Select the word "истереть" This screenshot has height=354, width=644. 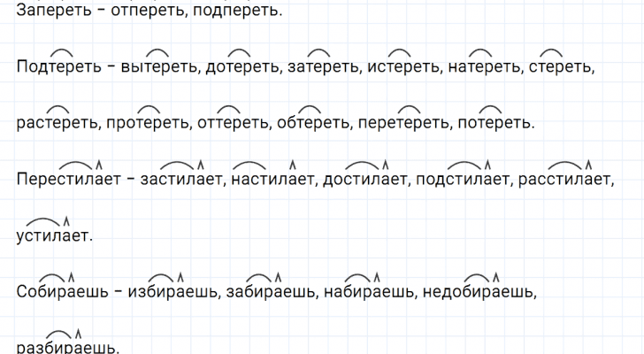tap(402, 67)
